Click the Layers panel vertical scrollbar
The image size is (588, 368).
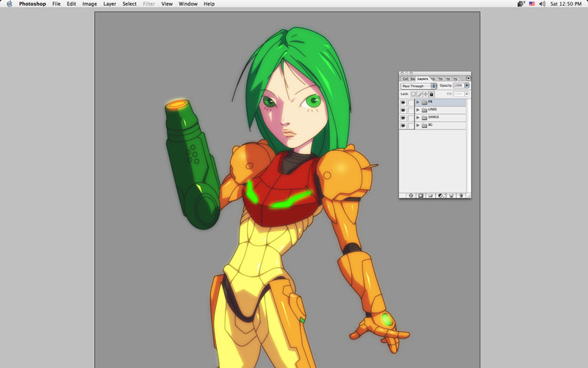(468, 146)
